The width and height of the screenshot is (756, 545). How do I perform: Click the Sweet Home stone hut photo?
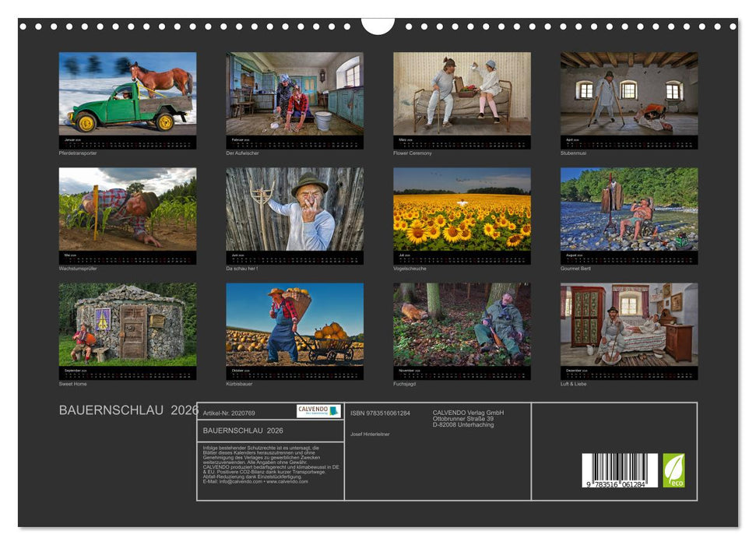tap(128, 324)
